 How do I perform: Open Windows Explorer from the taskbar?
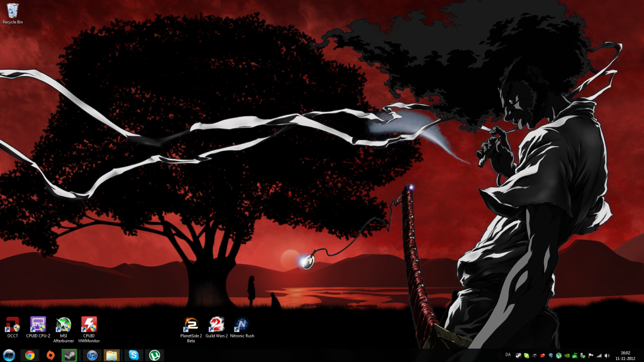[112, 355]
